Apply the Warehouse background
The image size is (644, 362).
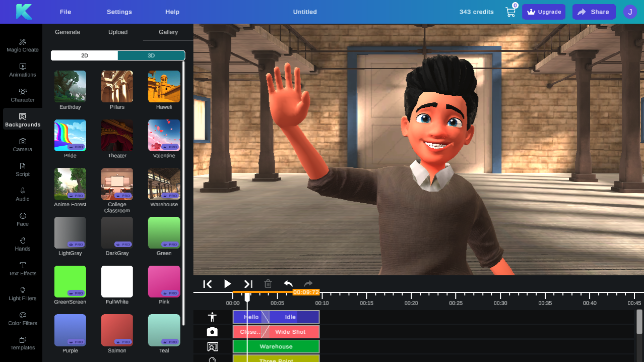coord(164,184)
